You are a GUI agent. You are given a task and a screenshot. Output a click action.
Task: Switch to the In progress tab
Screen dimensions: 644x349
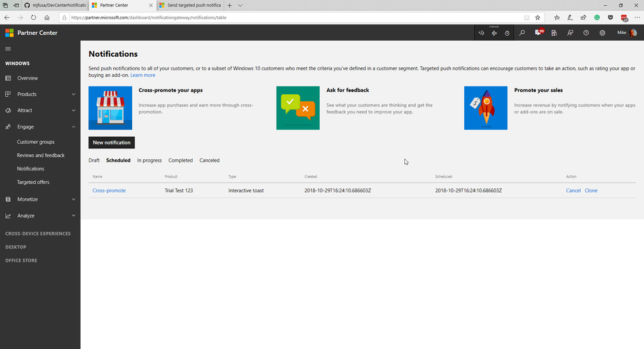(150, 161)
